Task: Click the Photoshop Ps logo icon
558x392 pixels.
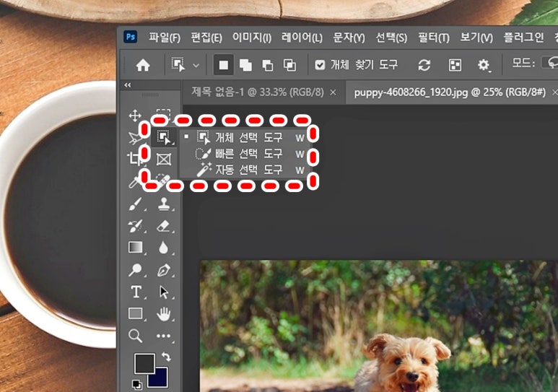Action: [131, 37]
